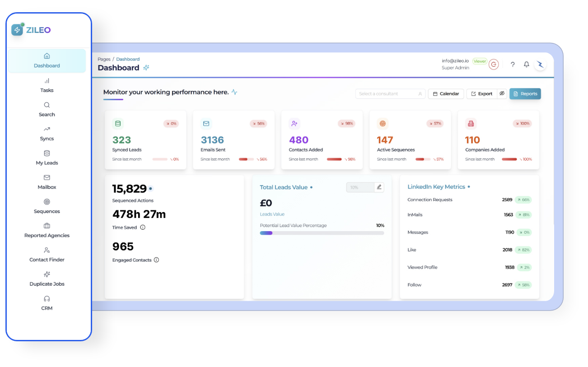588x367 pixels.
Task: Click the pulse icon after performance heading
Action: coord(234,92)
